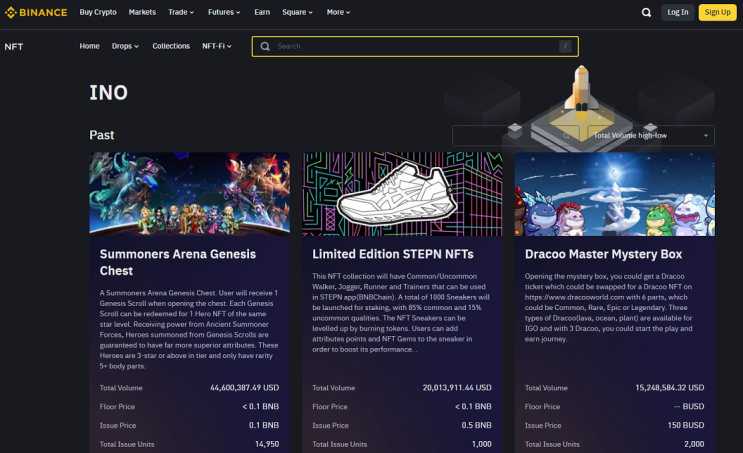Click the INO page heading
The image size is (743, 453).
tap(109, 93)
